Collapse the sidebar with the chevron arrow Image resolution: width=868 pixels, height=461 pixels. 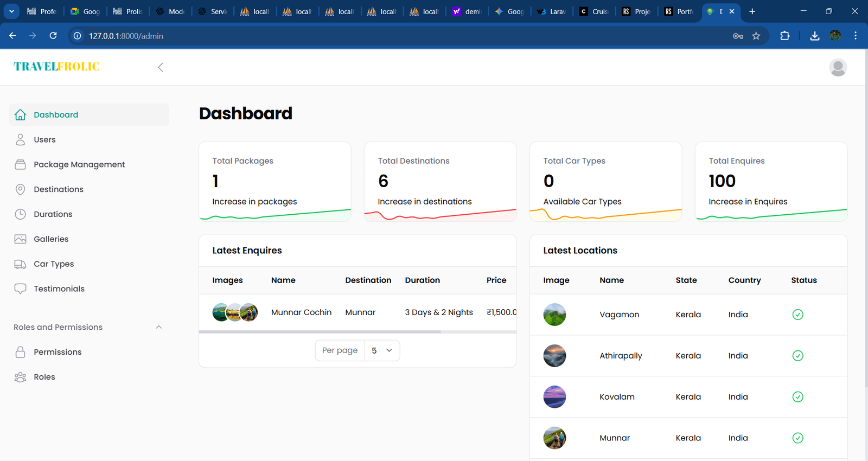pos(160,67)
